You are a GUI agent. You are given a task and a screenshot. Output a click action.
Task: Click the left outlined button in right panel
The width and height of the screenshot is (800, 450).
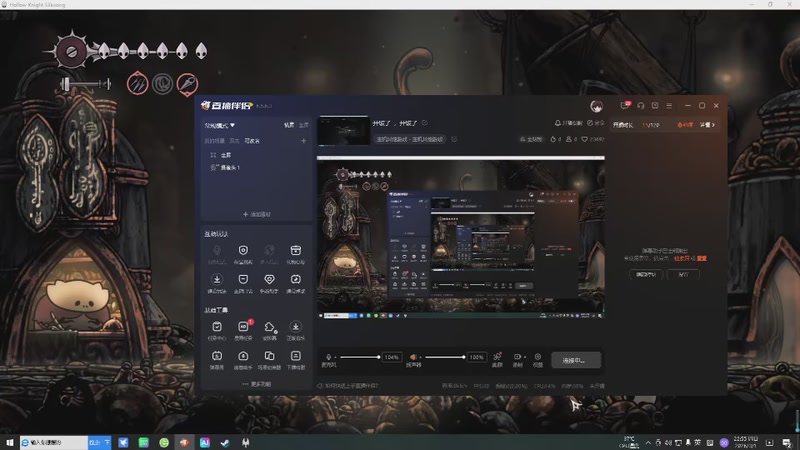(x=646, y=274)
